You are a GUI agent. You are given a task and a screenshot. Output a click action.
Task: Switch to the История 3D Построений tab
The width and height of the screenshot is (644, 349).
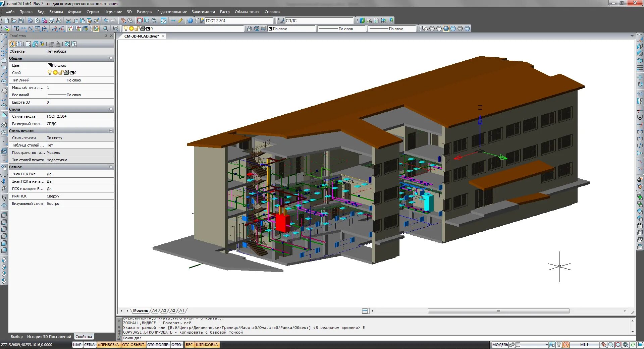[49, 337]
